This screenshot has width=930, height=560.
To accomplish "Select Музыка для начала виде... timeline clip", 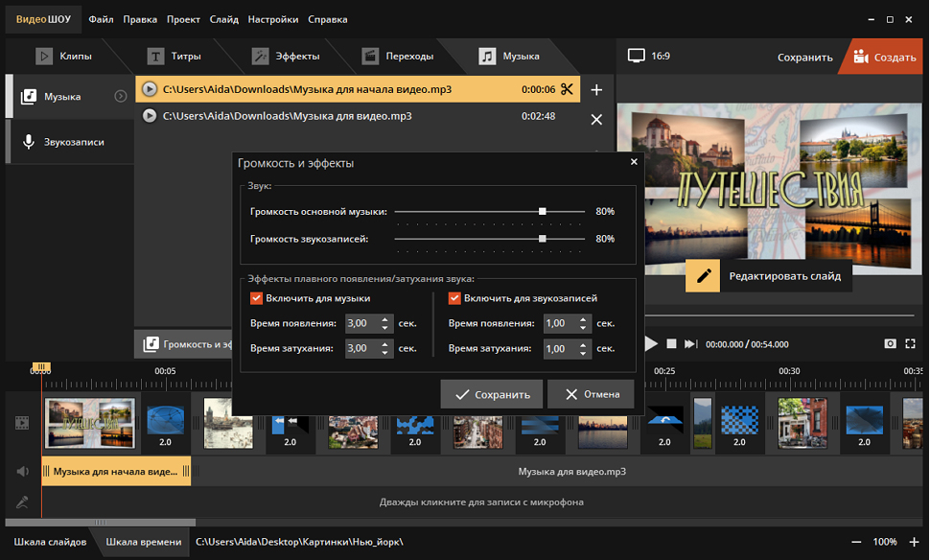I will pyautogui.click(x=116, y=472).
